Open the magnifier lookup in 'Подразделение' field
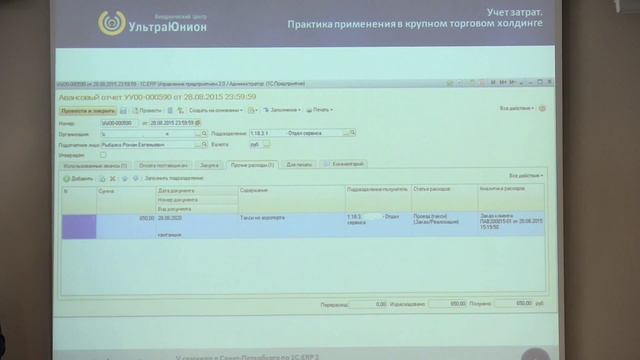Screen dimensions: 640x360 [353, 133]
